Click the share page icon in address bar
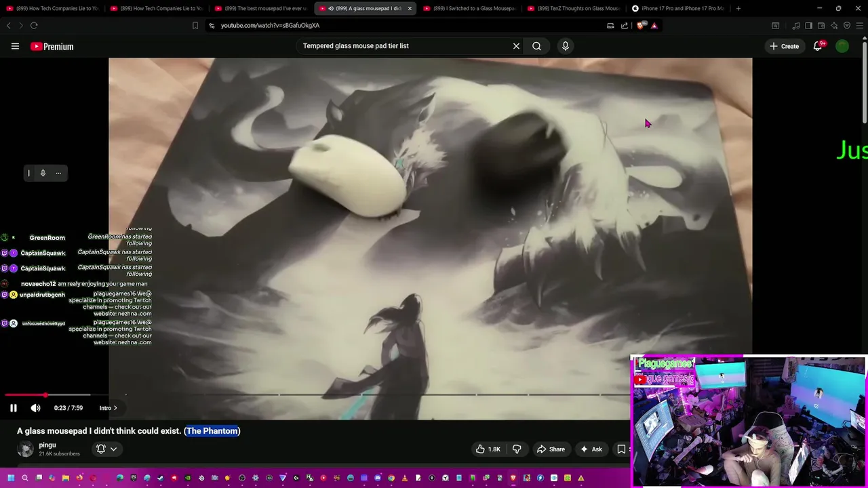 tap(625, 26)
